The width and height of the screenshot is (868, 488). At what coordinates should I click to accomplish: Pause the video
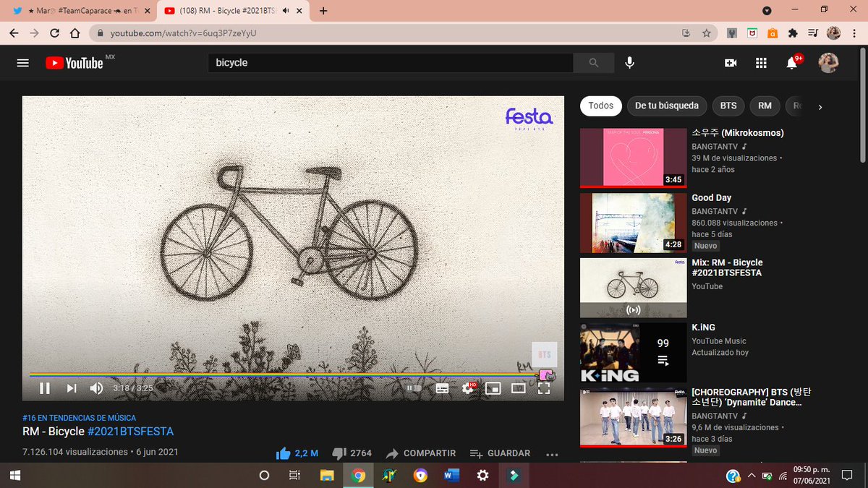[x=45, y=388]
